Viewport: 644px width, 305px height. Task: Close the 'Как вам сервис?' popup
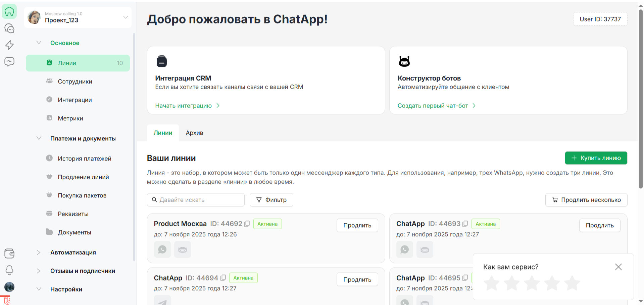(618, 267)
